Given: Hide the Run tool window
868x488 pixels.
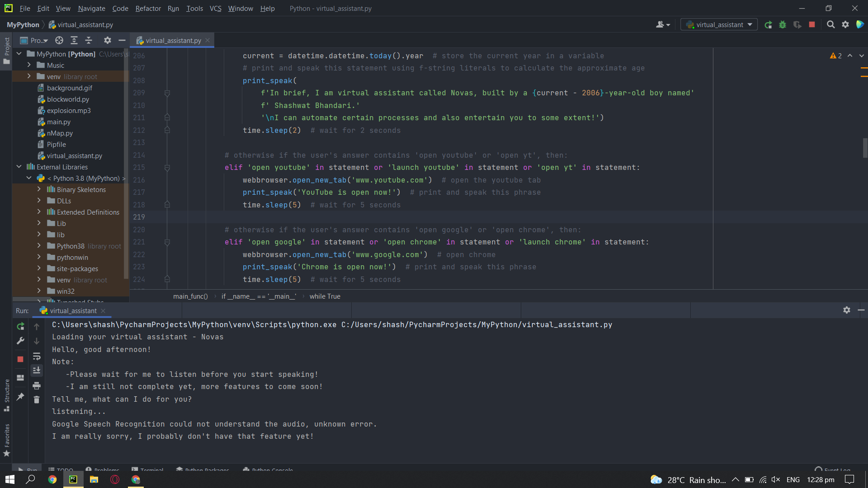Looking at the screenshot, I should (861, 310).
